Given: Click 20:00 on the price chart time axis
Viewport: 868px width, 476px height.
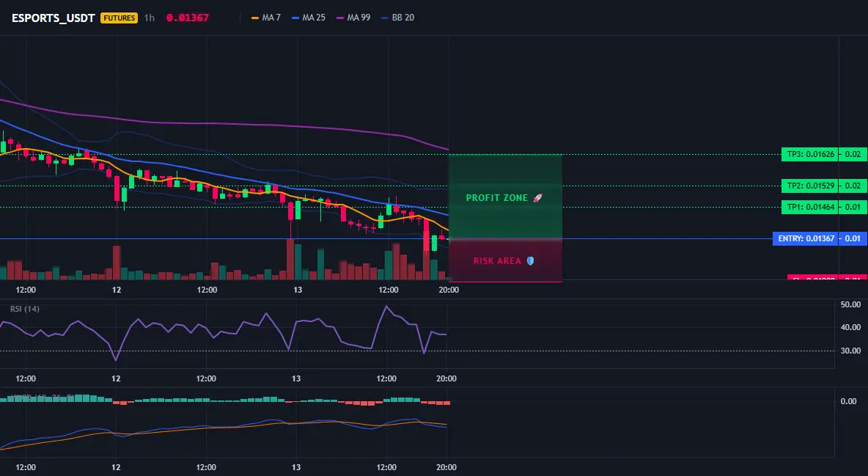Looking at the screenshot, I should (x=449, y=290).
